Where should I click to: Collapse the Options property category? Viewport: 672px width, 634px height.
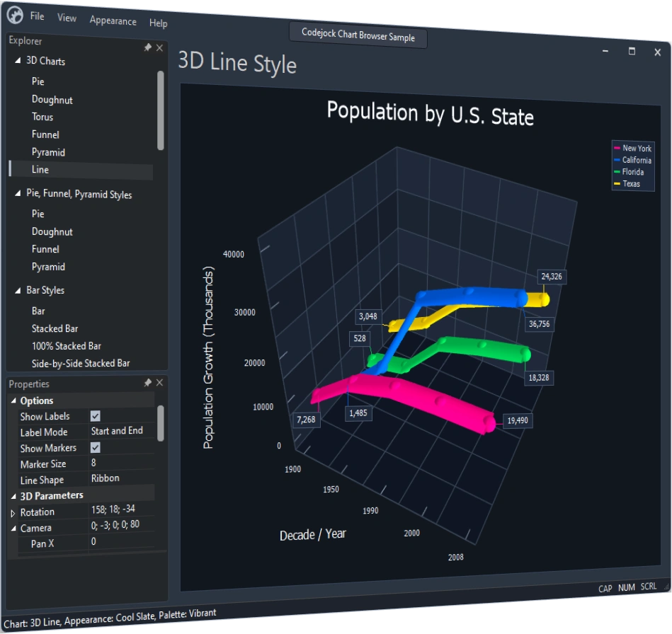tap(13, 400)
